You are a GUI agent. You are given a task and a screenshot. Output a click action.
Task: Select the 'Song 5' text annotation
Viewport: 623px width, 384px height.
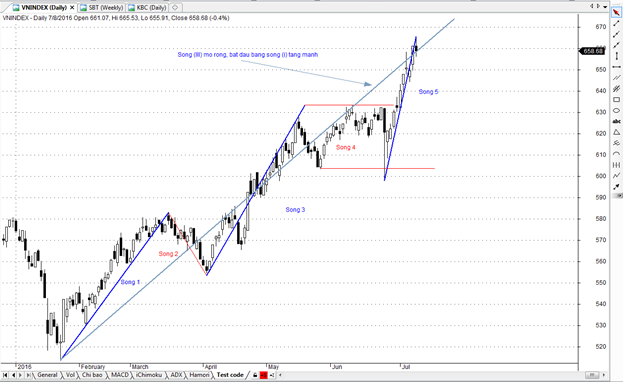tap(428, 92)
